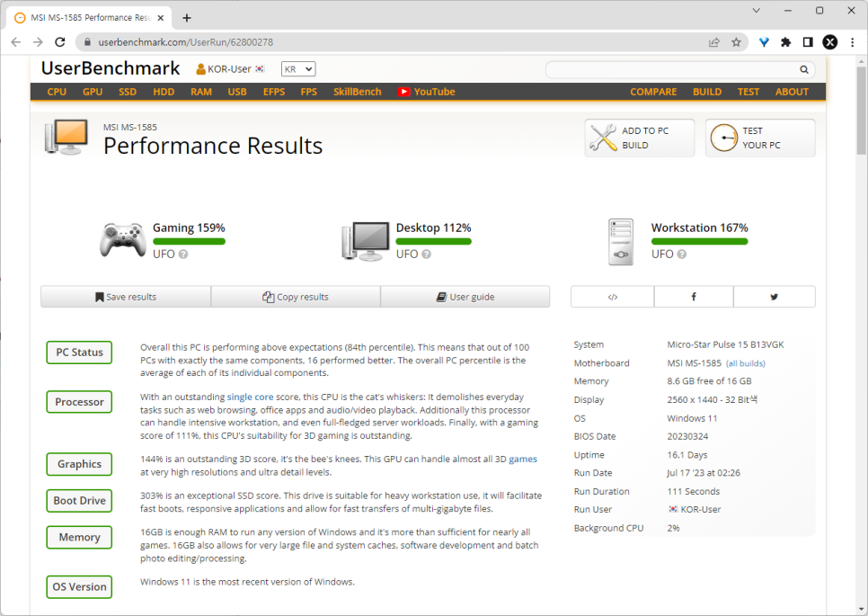Image resolution: width=868 pixels, height=616 pixels.
Task: Click help icon next to Workstation UFO
Action: tap(682, 254)
